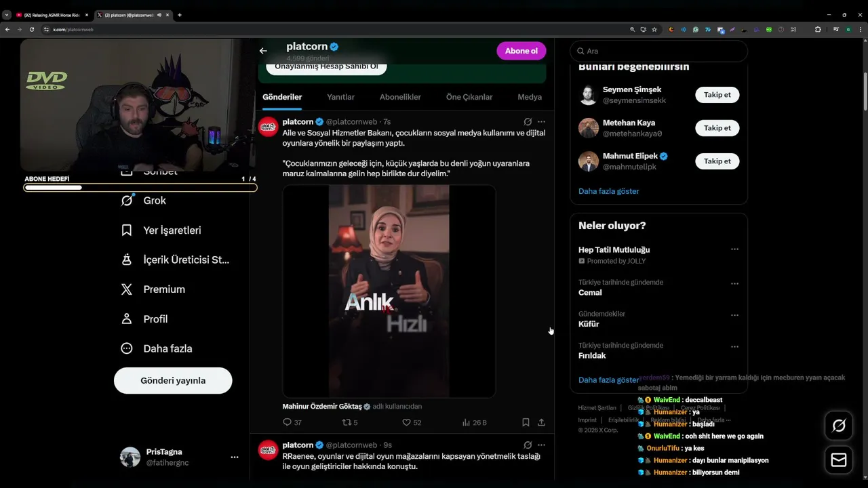
Task: Open options for the Fırıldak trend
Action: [x=734, y=346]
